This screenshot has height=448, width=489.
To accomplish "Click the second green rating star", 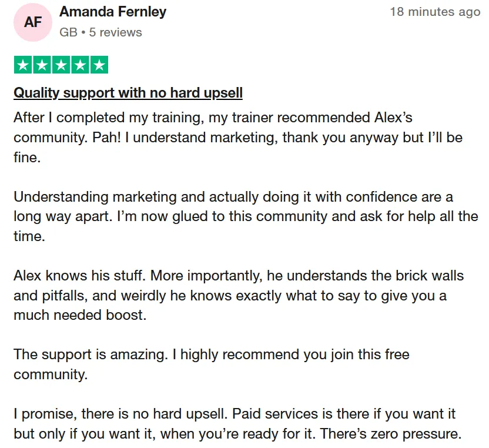I will point(42,65).
